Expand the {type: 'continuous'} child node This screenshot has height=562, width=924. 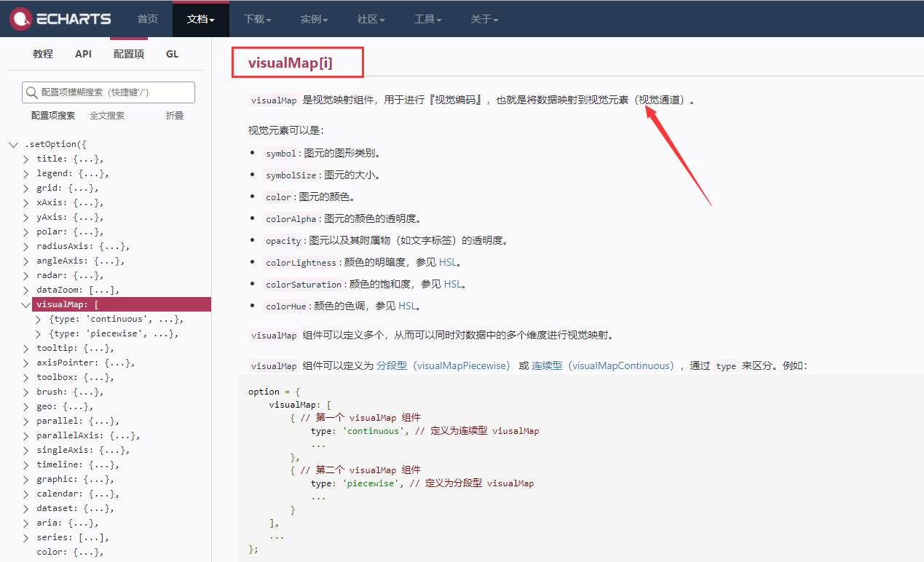(x=39, y=319)
